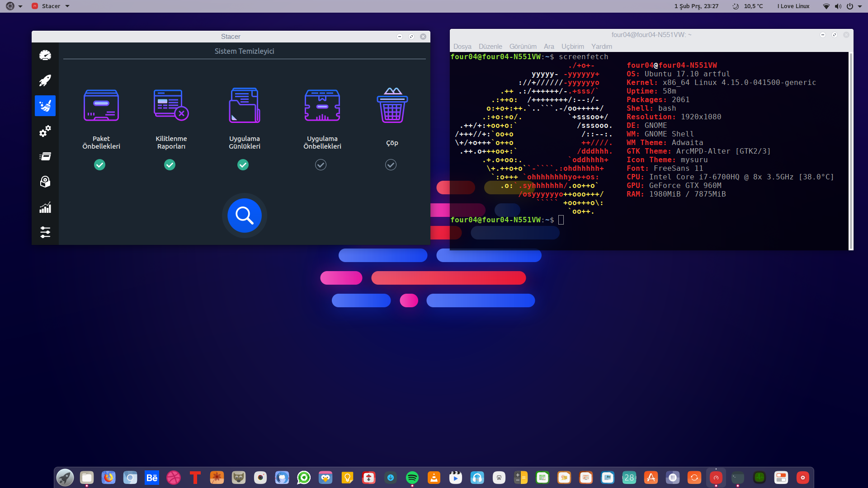
Task: Open the Resources chart icon in Stacer sidebar
Action: click(x=45, y=207)
